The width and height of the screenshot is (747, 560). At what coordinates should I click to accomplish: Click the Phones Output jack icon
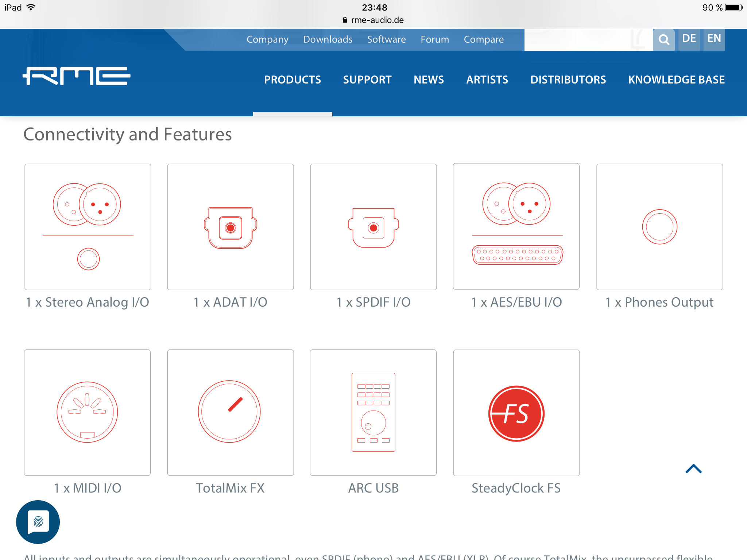pos(659,226)
